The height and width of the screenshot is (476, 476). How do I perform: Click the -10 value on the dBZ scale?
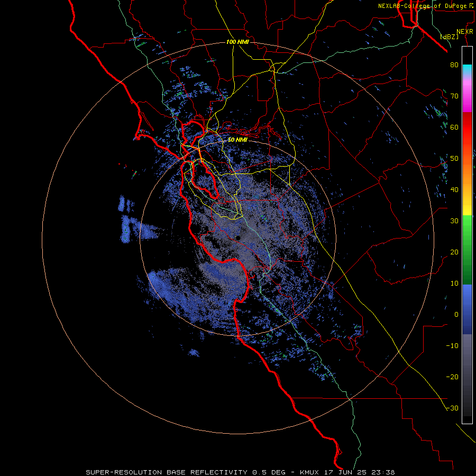452,346
